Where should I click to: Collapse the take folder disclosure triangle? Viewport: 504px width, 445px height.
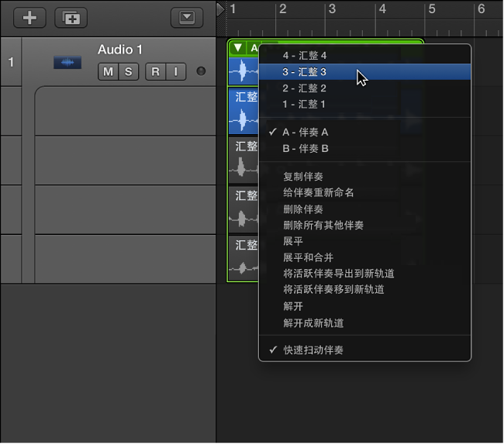[x=238, y=48]
